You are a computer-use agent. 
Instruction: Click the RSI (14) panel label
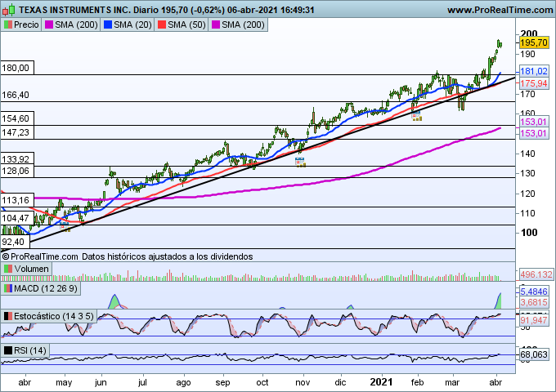point(25,350)
